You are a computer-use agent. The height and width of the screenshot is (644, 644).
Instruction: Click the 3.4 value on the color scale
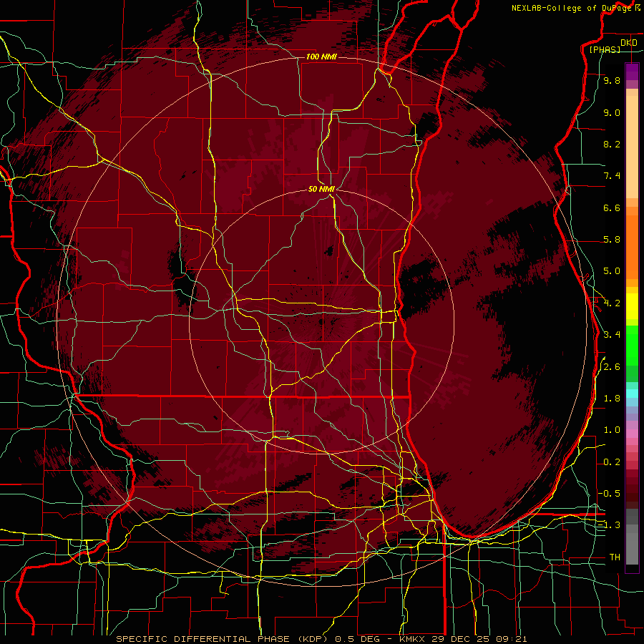[x=612, y=335]
